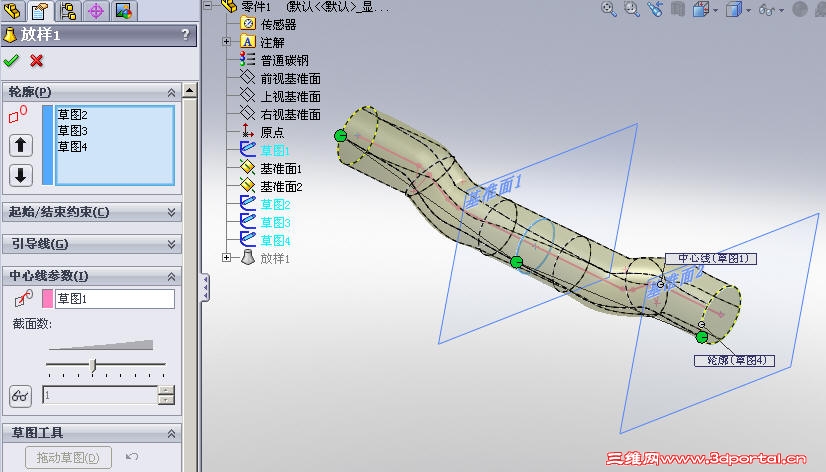Click the Hide/Show Items glasses icon
Viewport: 826px width, 472px height.
766,9
